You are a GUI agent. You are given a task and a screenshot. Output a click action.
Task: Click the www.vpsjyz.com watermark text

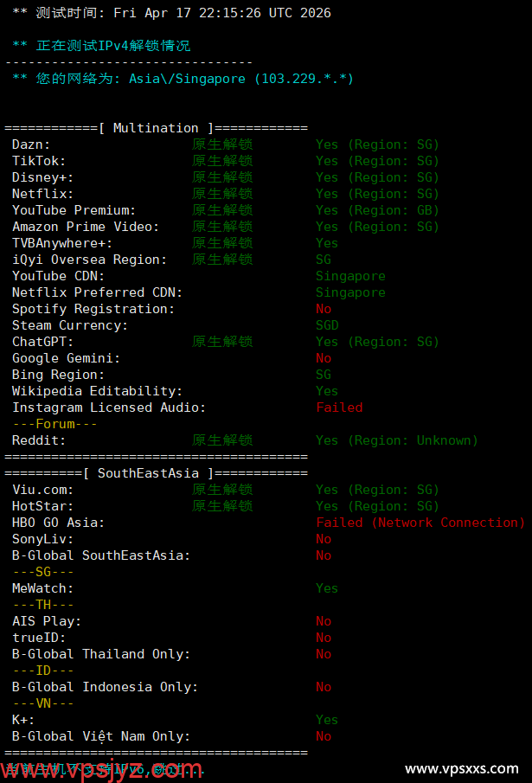[102, 769]
